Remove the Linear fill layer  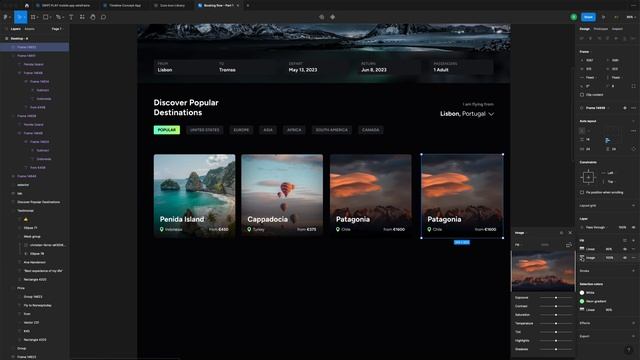pos(633,249)
